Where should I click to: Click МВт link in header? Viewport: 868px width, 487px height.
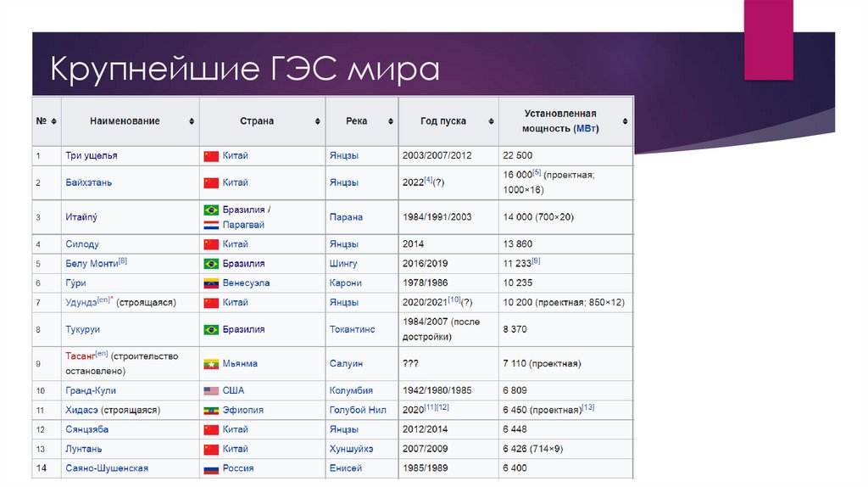[586, 128]
